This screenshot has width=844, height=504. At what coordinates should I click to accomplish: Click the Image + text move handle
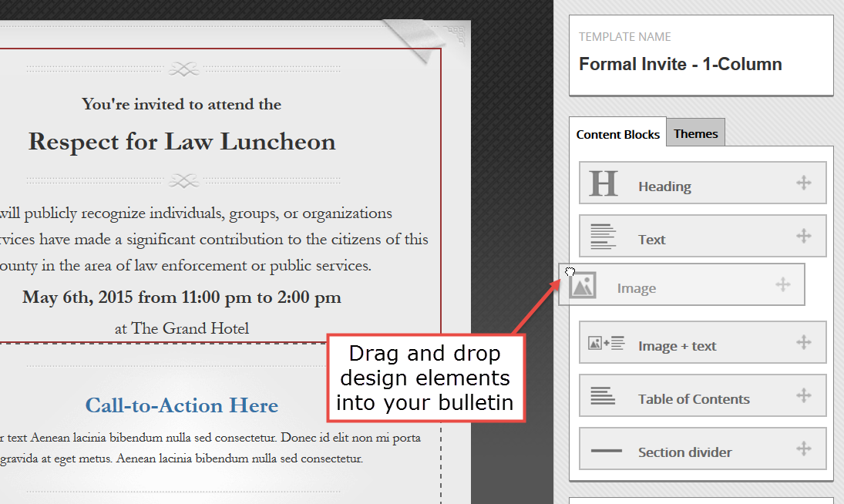point(803,342)
